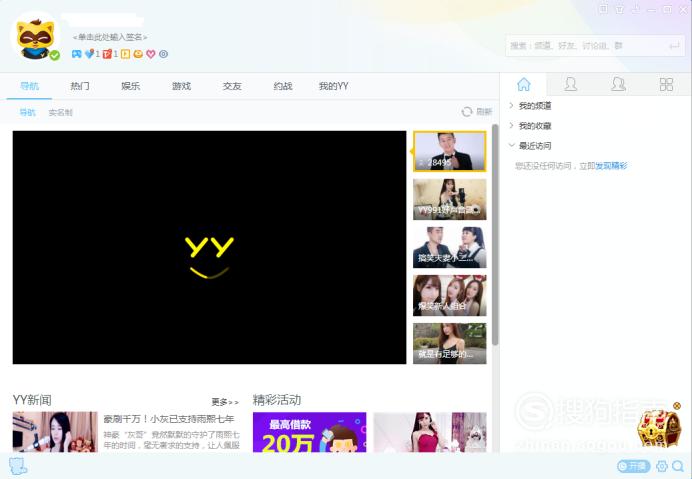Open the settings gear at bottom right
This screenshot has height=479, width=692.
click(662, 466)
